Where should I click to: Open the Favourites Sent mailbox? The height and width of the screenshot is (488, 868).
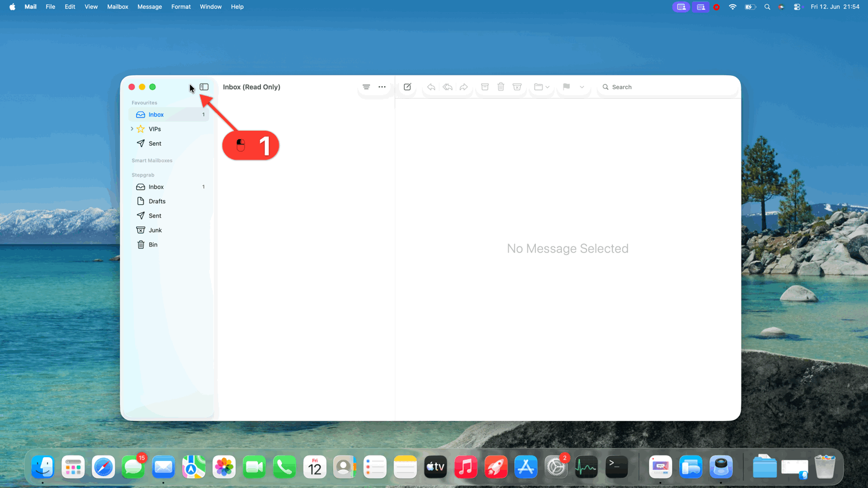169,143
